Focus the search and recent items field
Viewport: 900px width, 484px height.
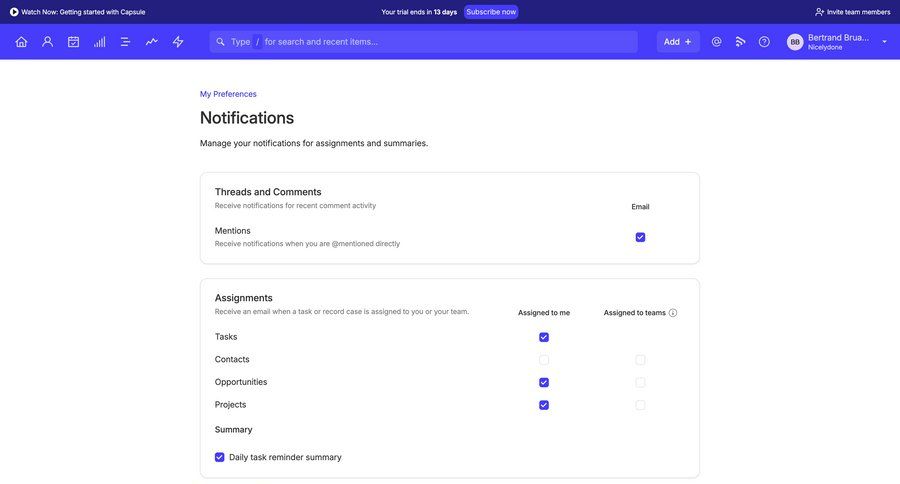(x=440, y=42)
